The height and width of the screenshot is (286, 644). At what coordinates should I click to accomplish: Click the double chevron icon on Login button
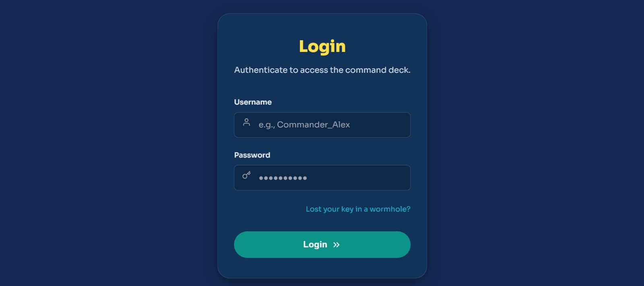tap(336, 245)
